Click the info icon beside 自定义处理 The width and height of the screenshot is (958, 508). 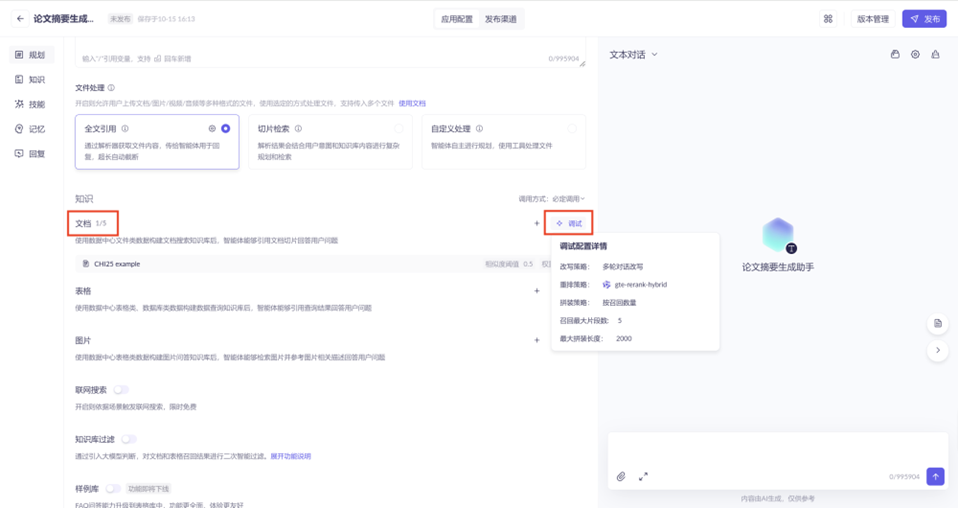click(480, 129)
